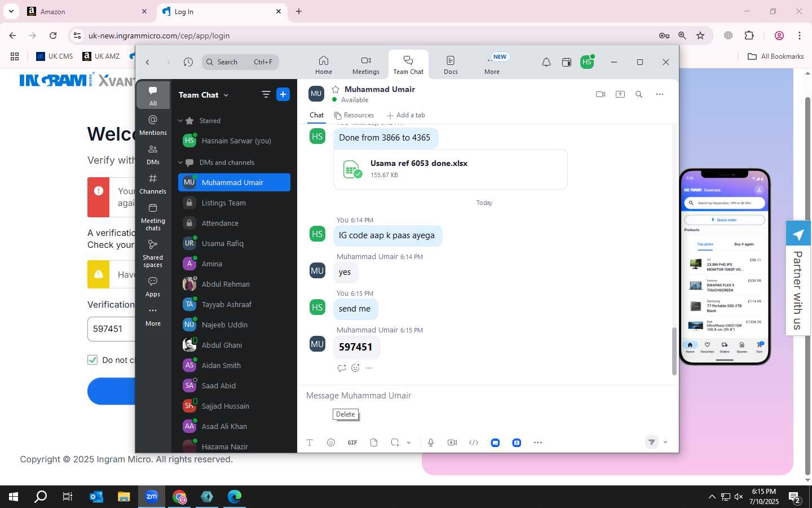Record a video message
The image size is (812, 508).
pyautogui.click(x=452, y=443)
